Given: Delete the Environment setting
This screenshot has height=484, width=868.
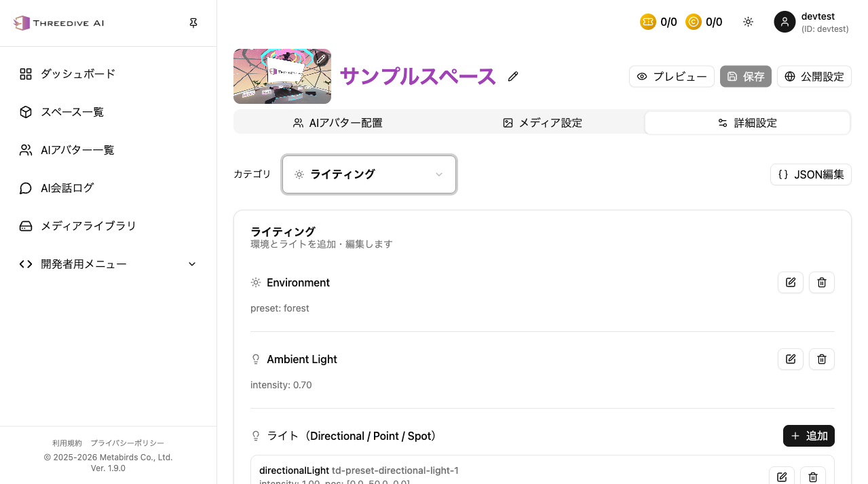Looking at the screenshot, I should pyautogui.click(x=822, y=282).
